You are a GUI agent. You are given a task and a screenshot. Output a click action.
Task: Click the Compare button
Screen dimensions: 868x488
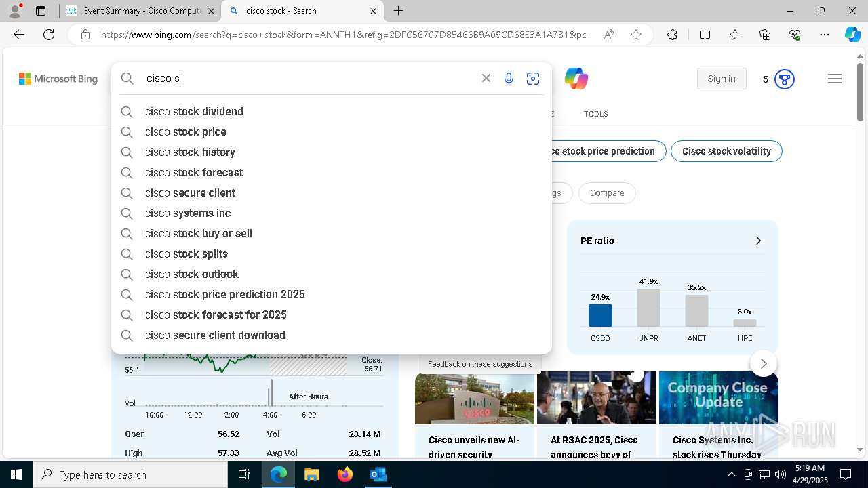pyautogui.click(x=607, y=193)
